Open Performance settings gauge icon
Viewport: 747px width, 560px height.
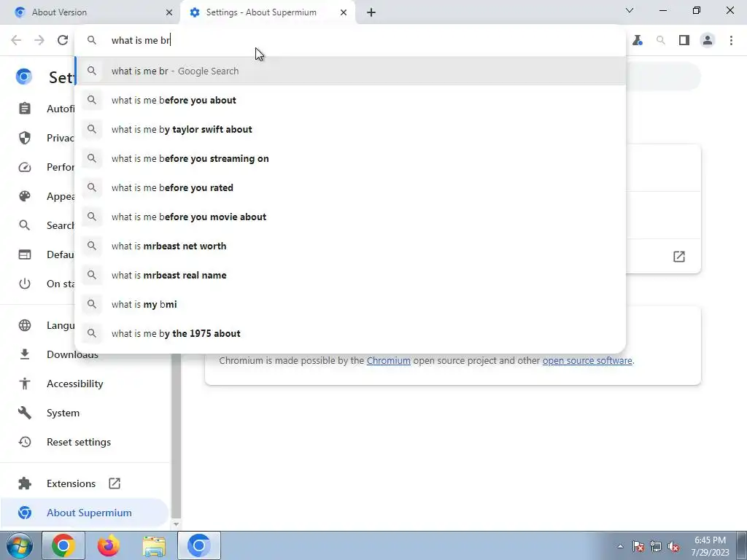(x=24, y=167)
